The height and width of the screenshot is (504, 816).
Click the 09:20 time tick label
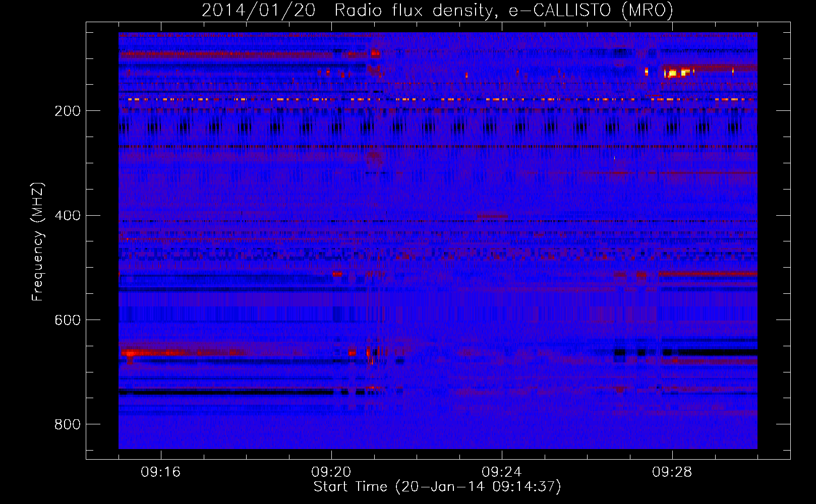pyautogui.click(x=331, y=472)
